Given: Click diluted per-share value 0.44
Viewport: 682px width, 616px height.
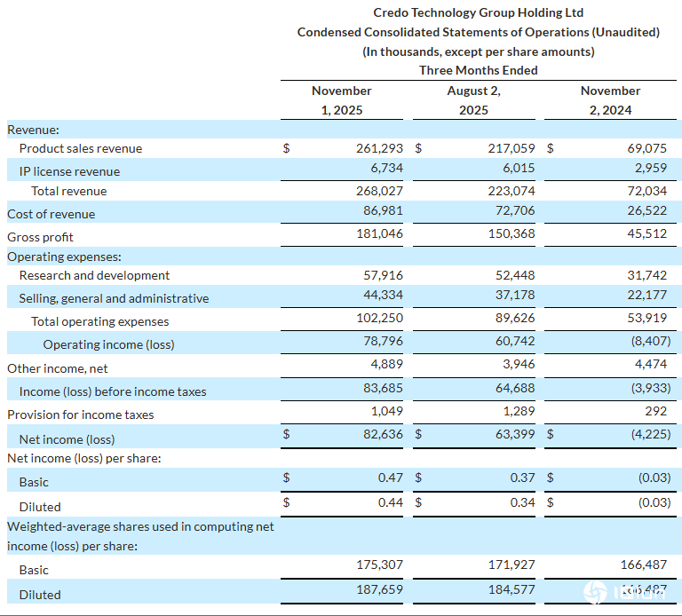Looking at the screenshot, I should point(390,501).
